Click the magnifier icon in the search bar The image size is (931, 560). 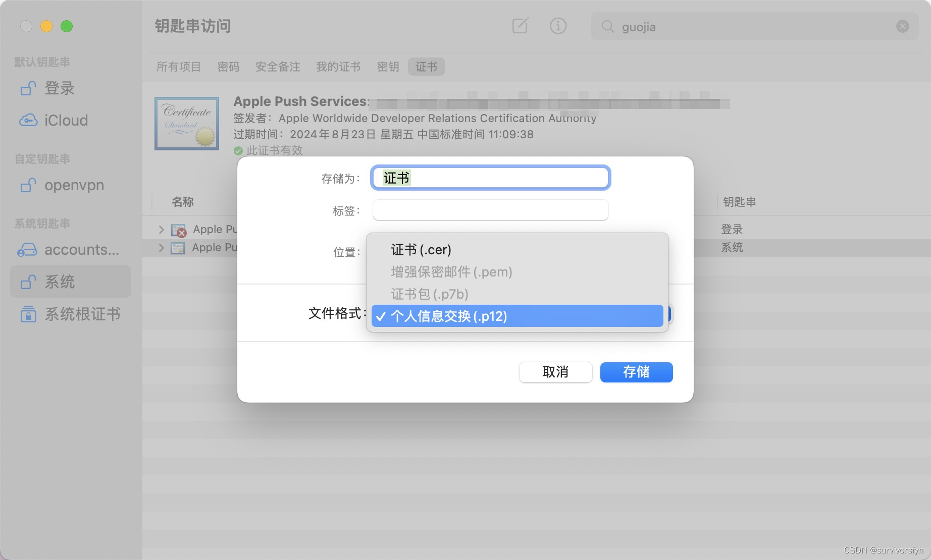[608, 27]
